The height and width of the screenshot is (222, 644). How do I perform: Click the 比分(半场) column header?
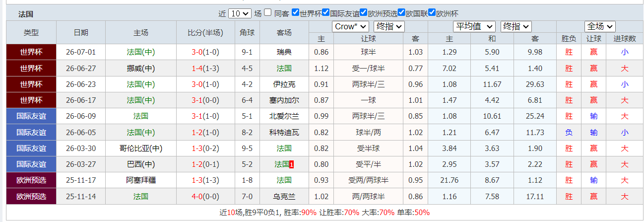tap(205, 32)
